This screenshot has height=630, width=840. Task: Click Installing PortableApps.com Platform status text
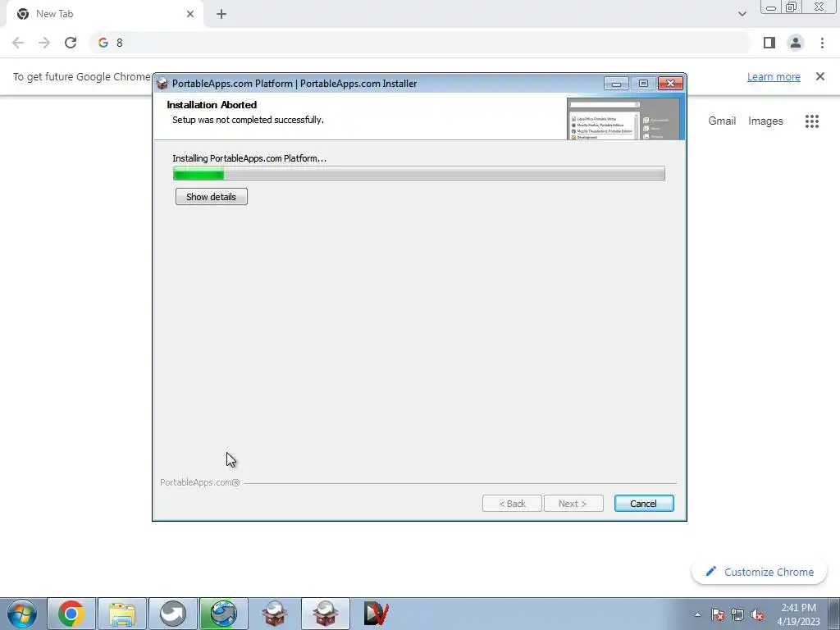pyautogui.click(x=249, y=158)
